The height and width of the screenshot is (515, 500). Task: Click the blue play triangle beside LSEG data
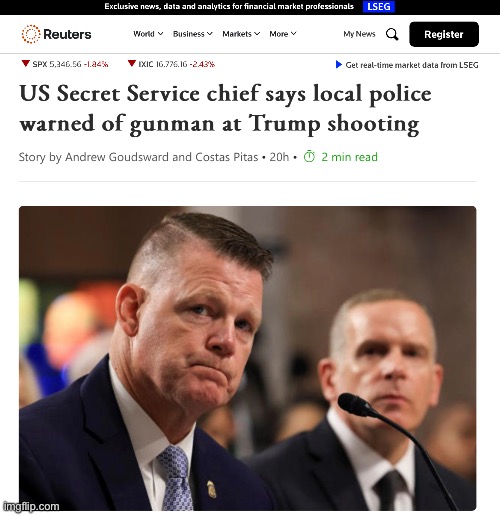click(x=339, y=64)
